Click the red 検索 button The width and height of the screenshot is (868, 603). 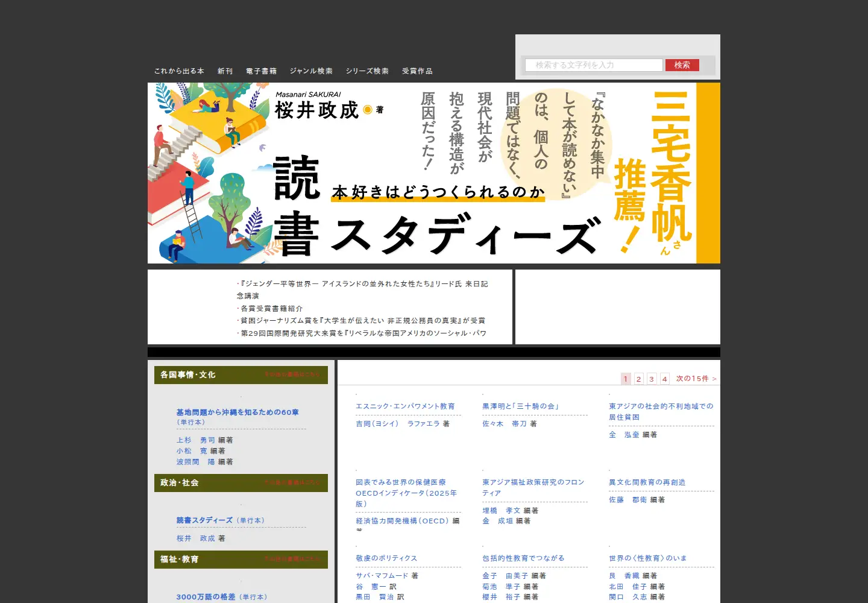[x=682, y=65]
